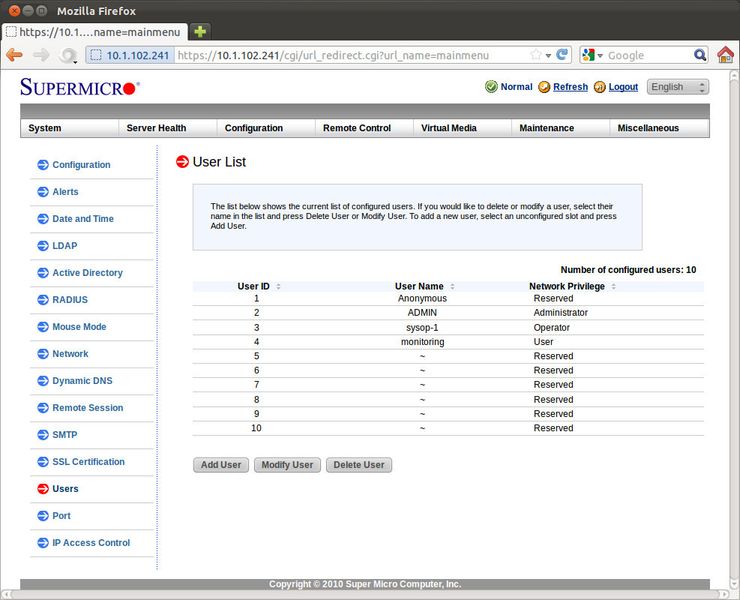Screen dimensions: 740x600
Task: Click the site identity icon for 10.1.102.241
Action: coord(96,55)
